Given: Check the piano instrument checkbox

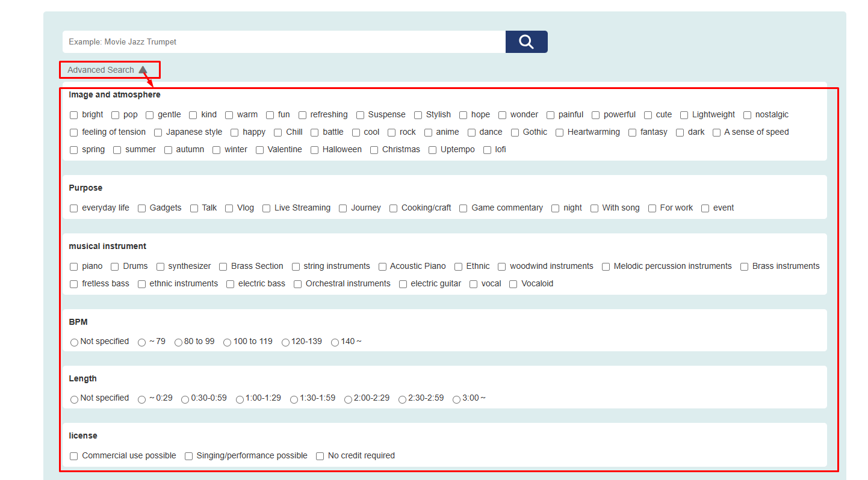Looking at the screenshot, I should point(74,266).
